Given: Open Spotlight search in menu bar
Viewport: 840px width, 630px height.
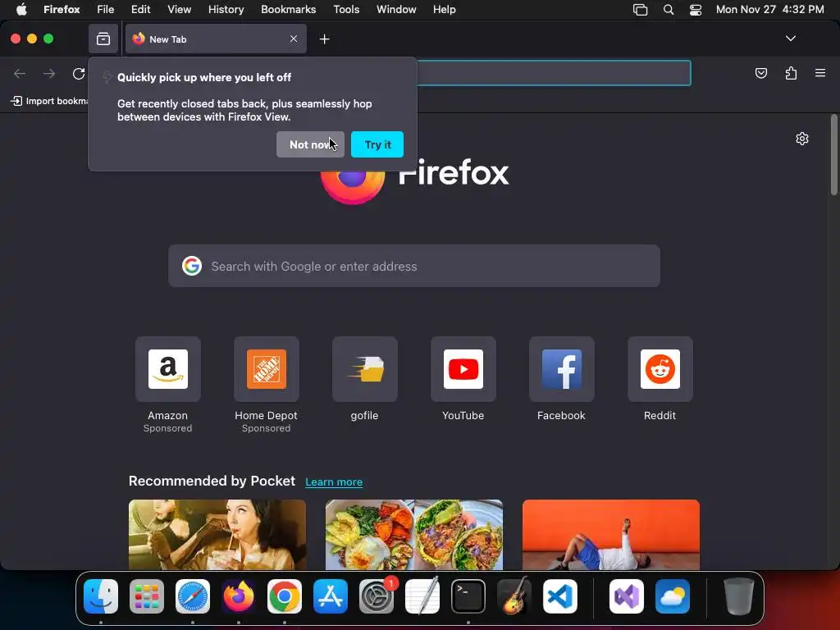Looking at the screenshot, I should point(668,10).
